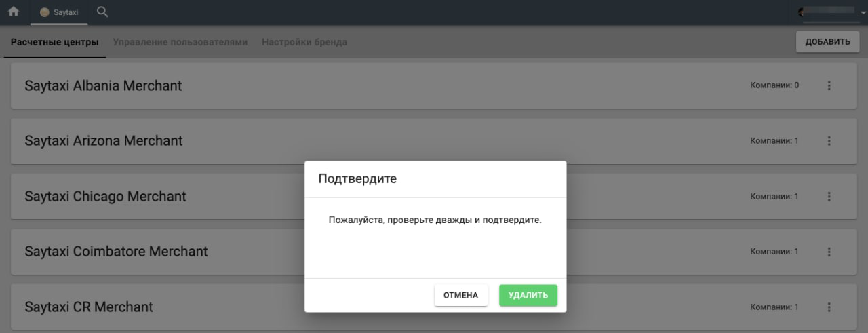868x333 pixels.
Task: Click the Пожалуйста, проверьте дважды message
Action: click(x=435, y=220)
